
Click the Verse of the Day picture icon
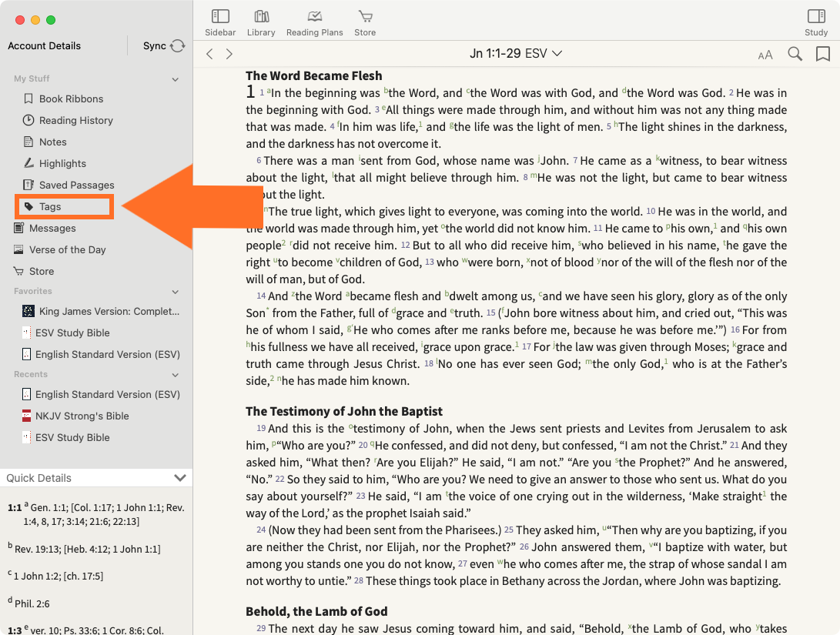pos(18,249)
